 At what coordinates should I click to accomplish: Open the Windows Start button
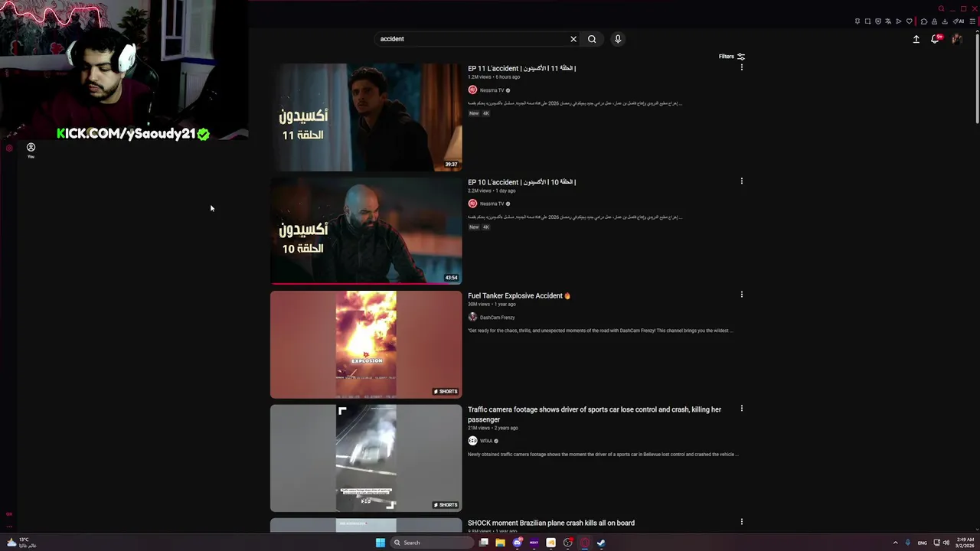pos(381,543)
